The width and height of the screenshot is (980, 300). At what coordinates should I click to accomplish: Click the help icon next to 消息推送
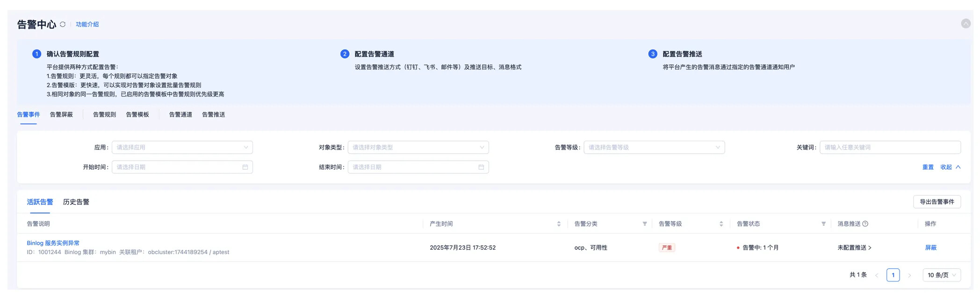coord(865,224)
